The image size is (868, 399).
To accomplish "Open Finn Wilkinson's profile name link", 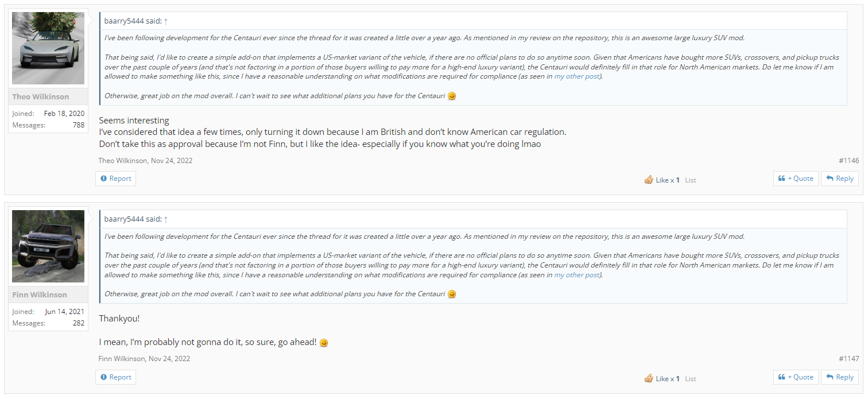I will (x=40, y=295).
